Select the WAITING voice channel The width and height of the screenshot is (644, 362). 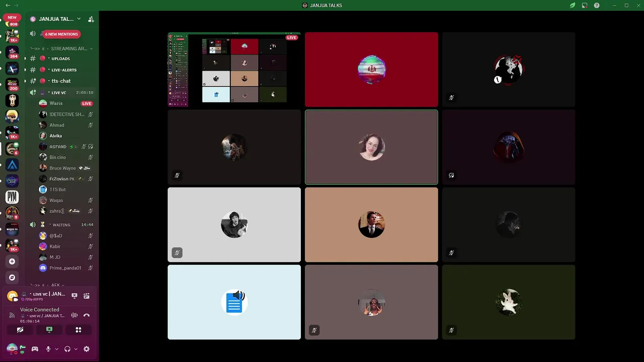coord(61,225)
